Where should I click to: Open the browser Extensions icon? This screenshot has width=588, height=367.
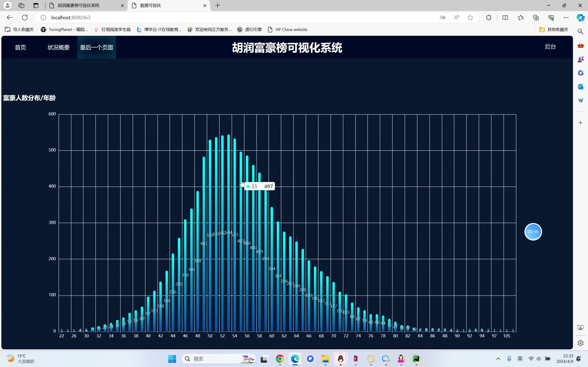point(489,17)
